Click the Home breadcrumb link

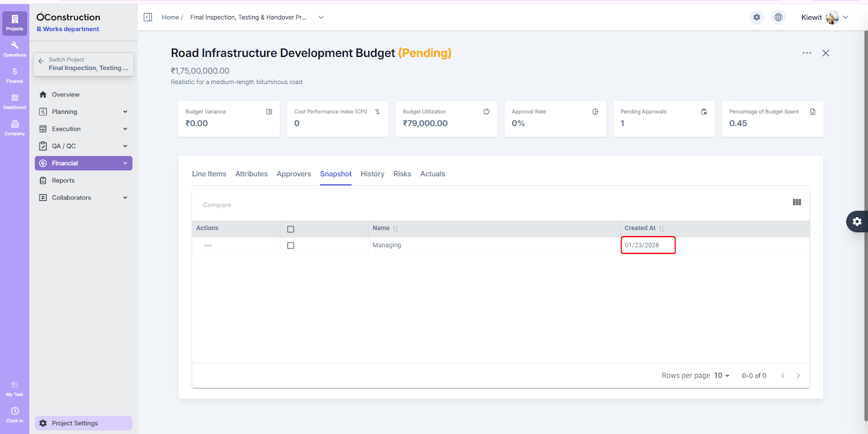click(170, 17)
